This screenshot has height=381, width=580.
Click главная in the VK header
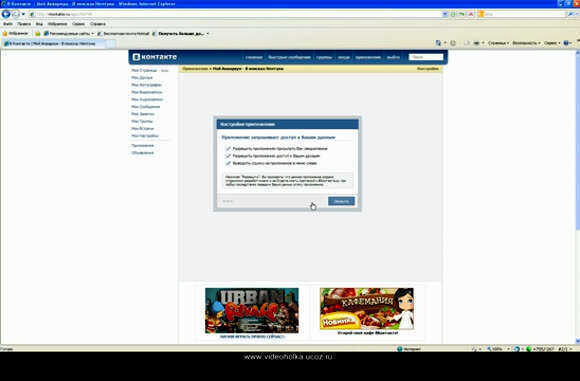[x=254, y=57]
